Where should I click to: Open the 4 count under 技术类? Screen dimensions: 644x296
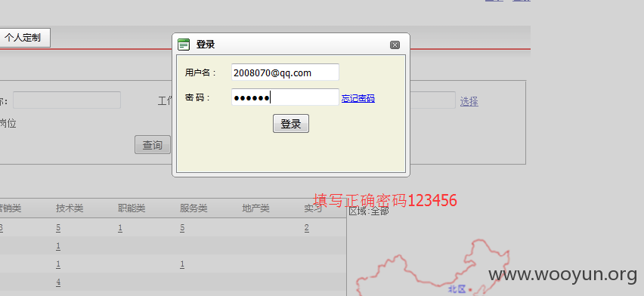click(58, 282)
